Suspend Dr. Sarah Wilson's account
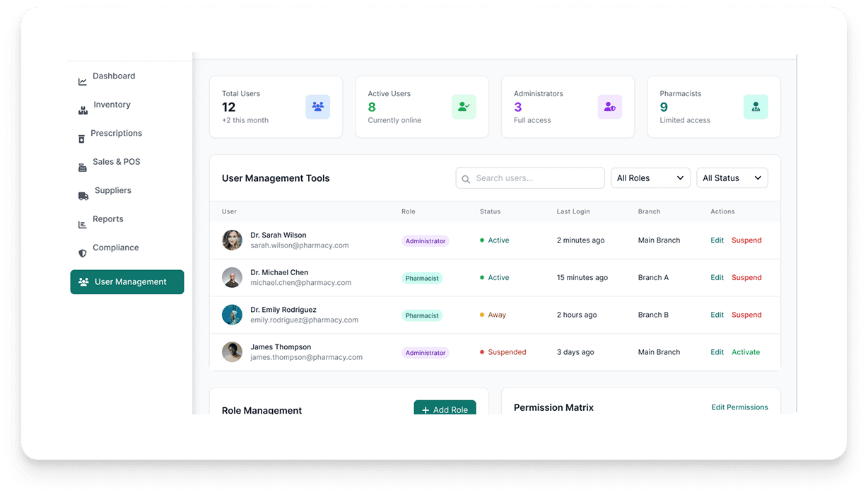 (746, 240)
